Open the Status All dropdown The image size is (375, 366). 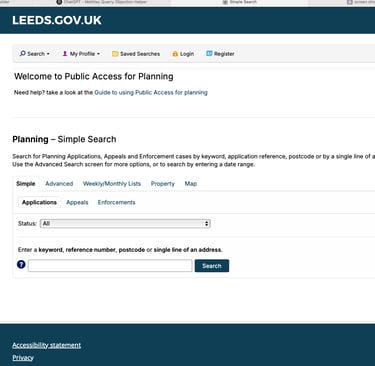[x=125, y=223]
